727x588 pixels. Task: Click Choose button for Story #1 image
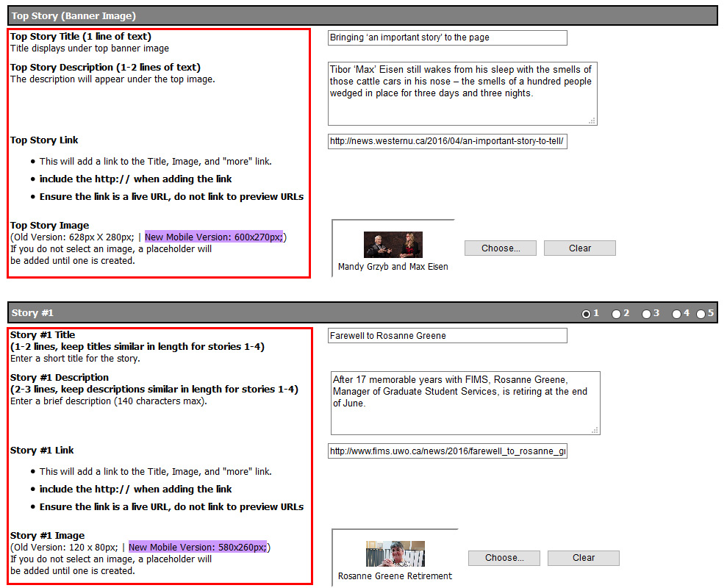point(504,558)
